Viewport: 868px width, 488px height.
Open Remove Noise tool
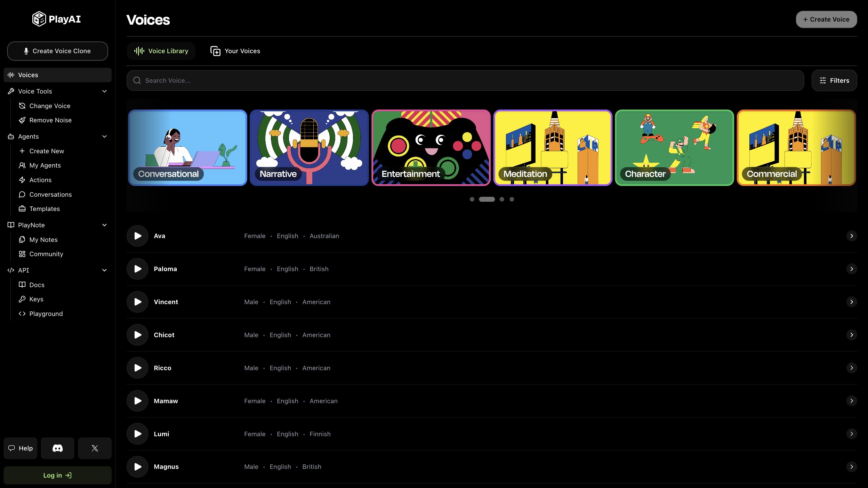50,120
